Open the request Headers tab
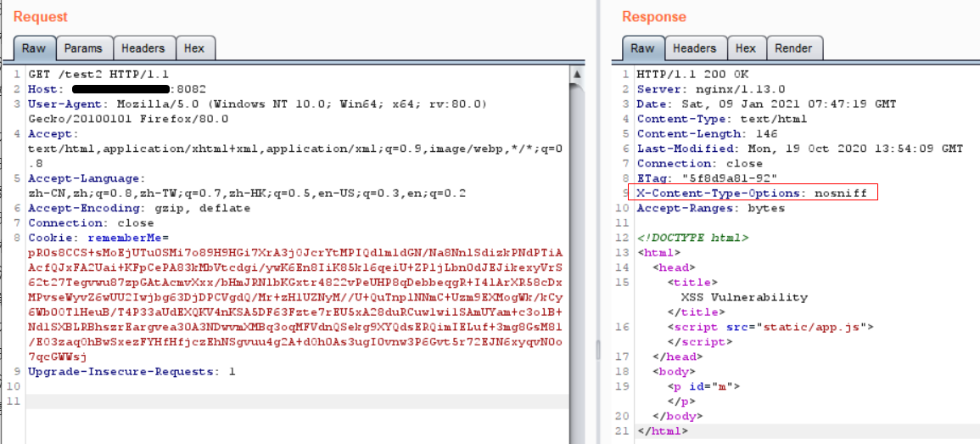This screenshot has width=980, height=444. pos(143,48)
